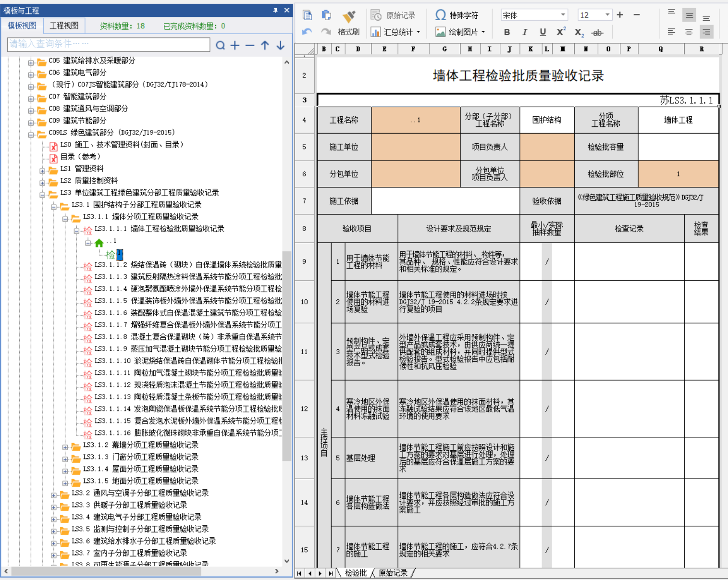Undo the last action with the undo arrow
Screen dimensions: 728x580
(307, 32)
